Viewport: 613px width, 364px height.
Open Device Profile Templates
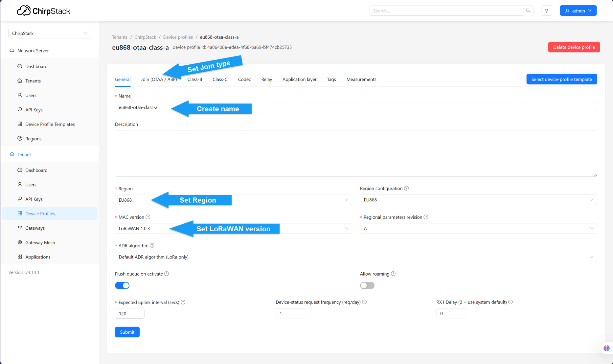tap(50, 124)
